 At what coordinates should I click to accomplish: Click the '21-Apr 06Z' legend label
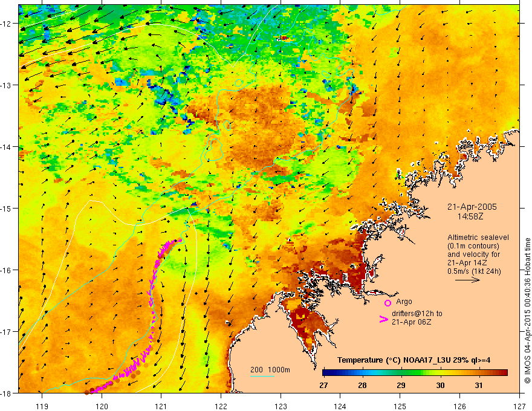coord(412,322)
